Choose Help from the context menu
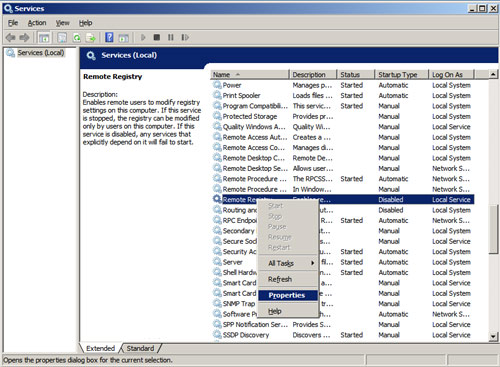The height and width of the screenshot is (367, 500). click(288, 311)
